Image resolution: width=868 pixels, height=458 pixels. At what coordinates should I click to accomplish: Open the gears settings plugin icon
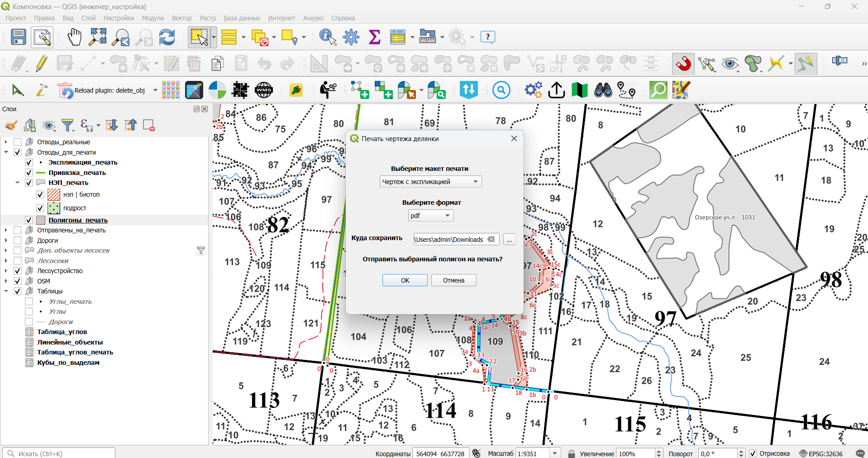(534, 90)
